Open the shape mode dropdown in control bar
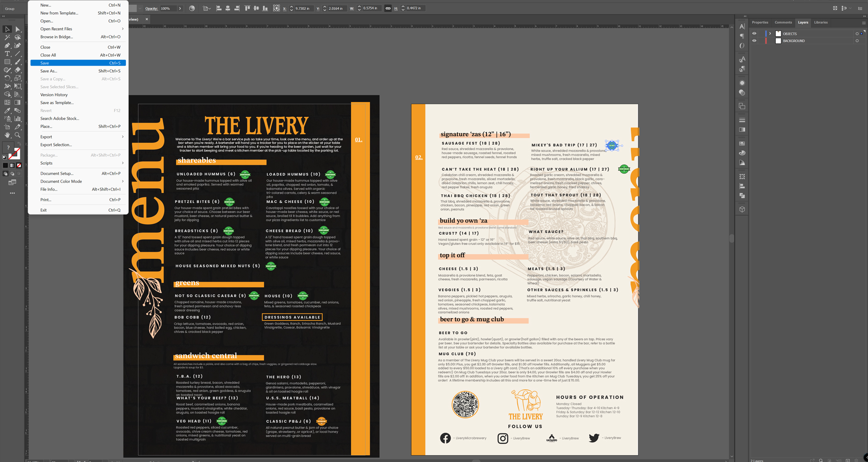This screenshot has height=462, width=868. pos(207,8)
